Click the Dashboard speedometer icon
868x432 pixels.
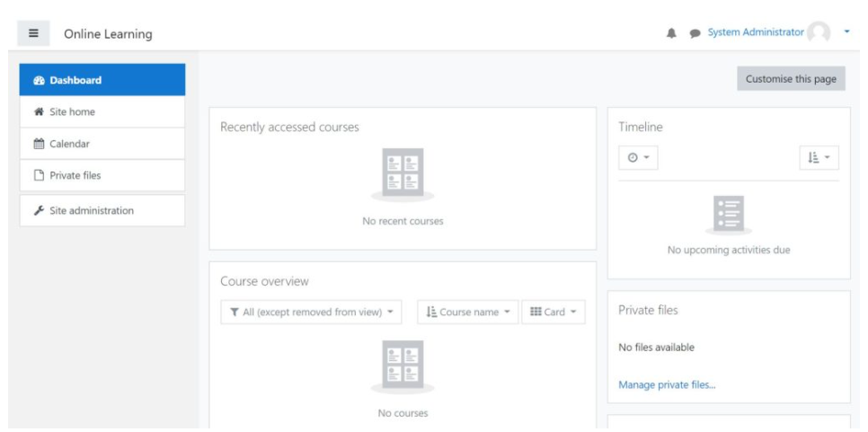39,80
